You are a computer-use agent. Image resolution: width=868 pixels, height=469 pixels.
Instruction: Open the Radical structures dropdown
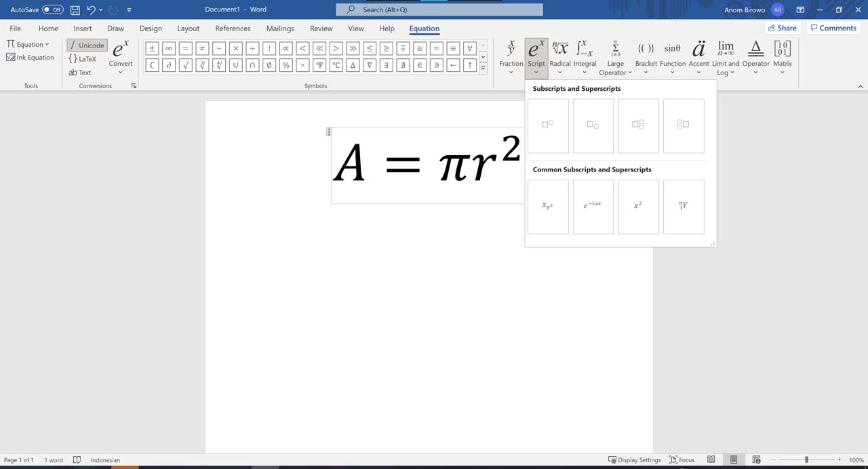(560, 58)
